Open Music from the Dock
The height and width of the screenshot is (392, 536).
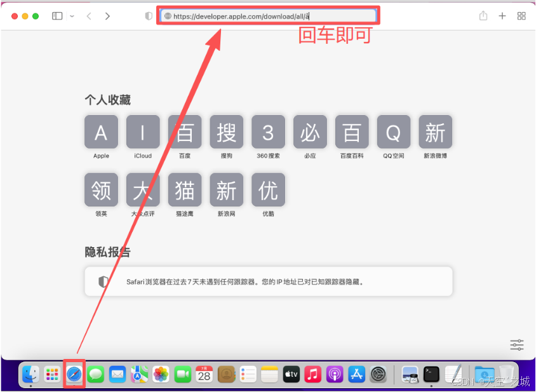313,374
